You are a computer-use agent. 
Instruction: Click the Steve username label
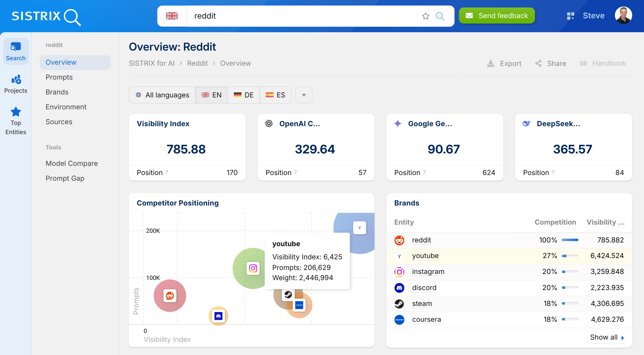click(593, 16)
